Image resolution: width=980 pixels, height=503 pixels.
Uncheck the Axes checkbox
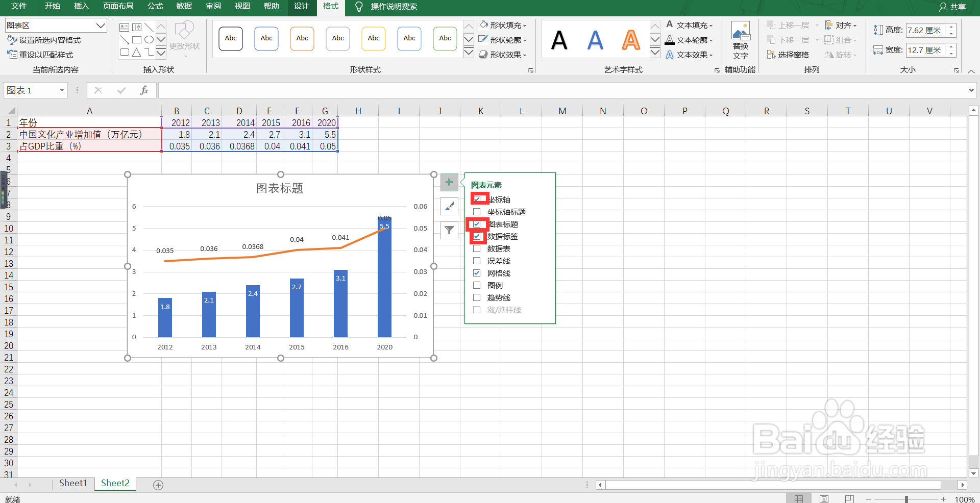(x=477, y=199)
